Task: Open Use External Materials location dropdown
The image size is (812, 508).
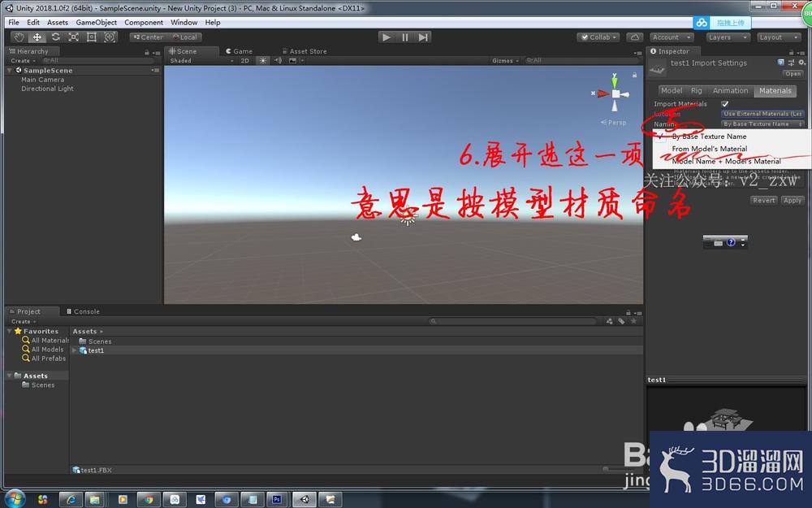Action: (762, 114)
